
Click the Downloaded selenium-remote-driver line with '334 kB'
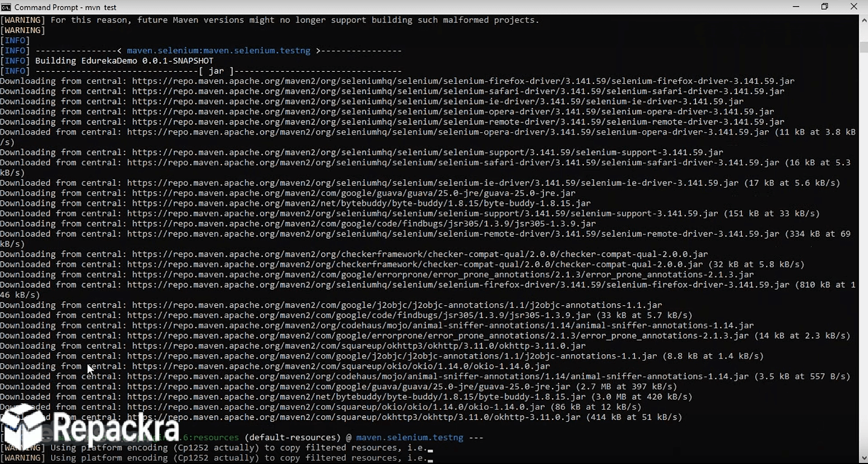[425, 239]
